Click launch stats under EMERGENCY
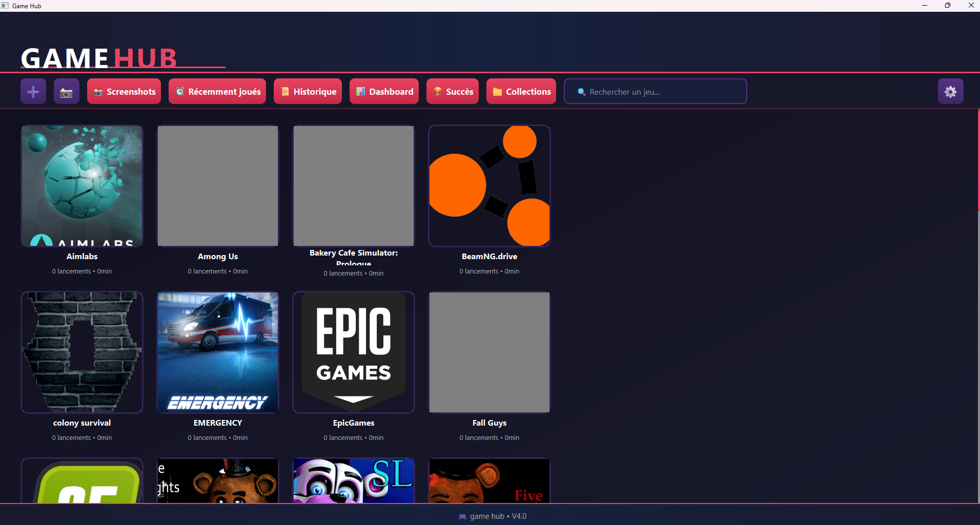Screen dimensions: 980x525 218,438
